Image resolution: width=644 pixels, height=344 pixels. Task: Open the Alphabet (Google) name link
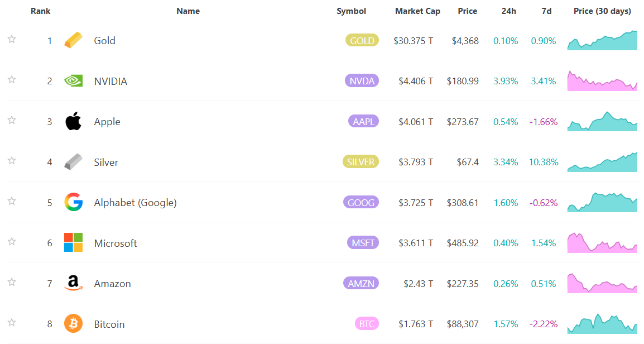point(135,203)
